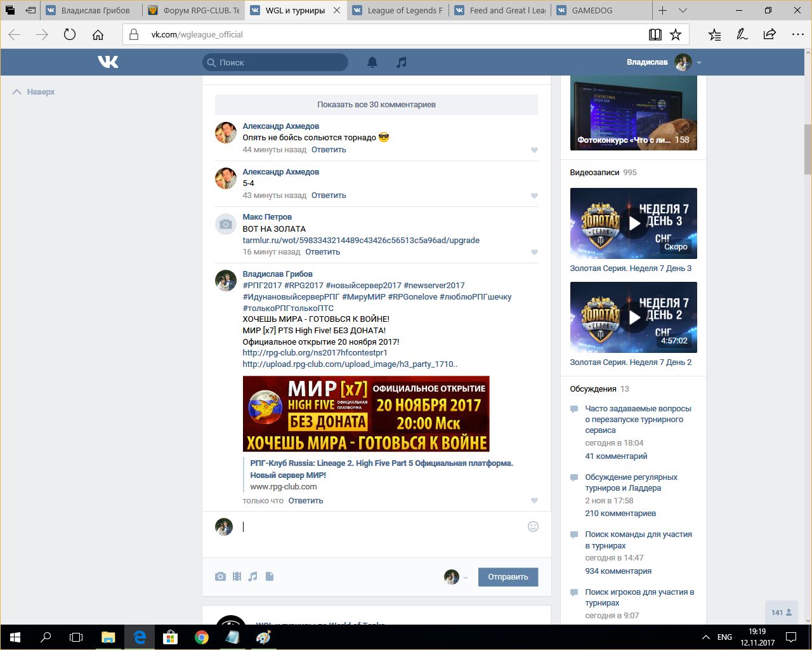Attach audio with note icon
Image resolution: width=812 pixels, height=650 pixels.
[x=252, y=576]
